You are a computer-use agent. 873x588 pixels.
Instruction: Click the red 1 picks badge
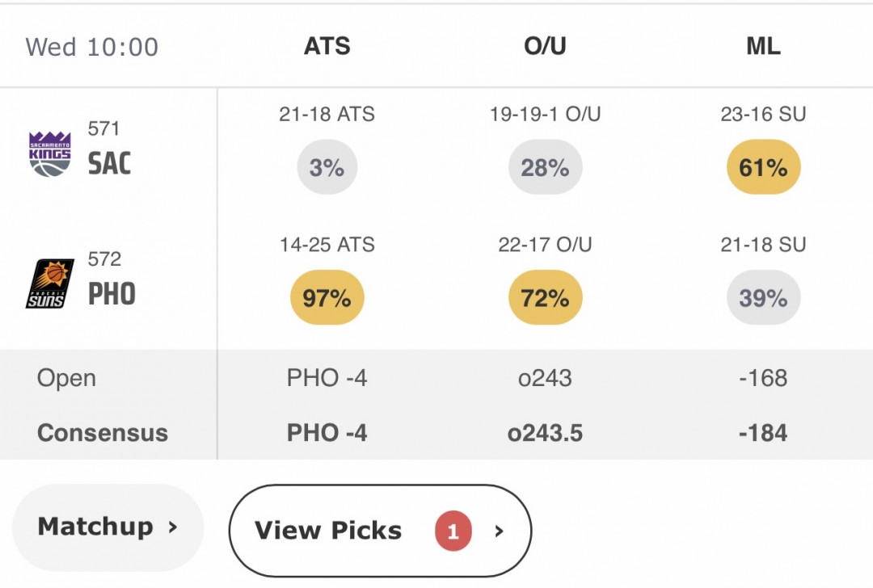coord(453,531)
